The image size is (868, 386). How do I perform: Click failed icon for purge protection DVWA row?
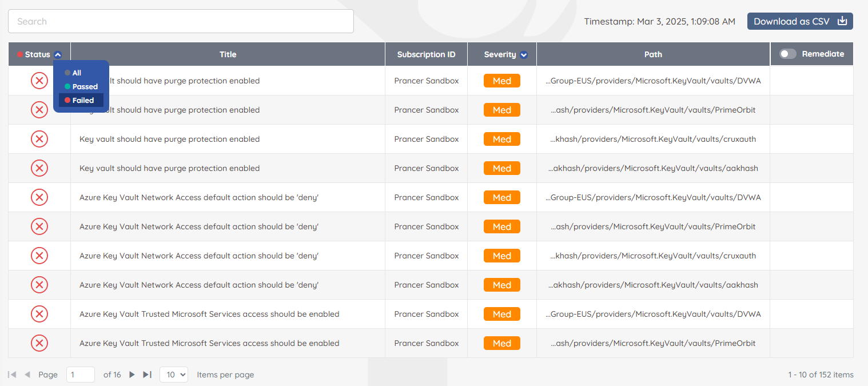(x=39, y=81)
